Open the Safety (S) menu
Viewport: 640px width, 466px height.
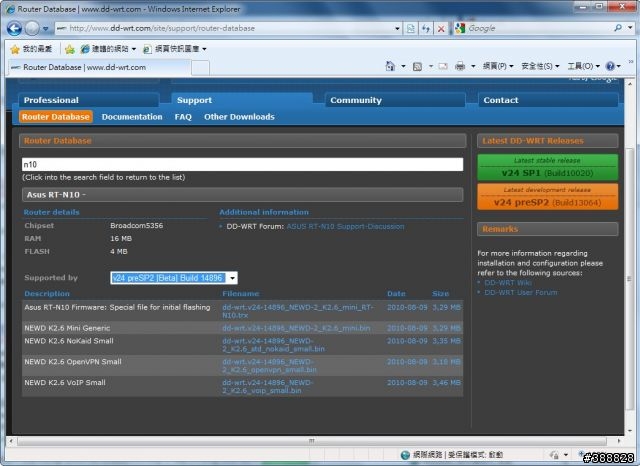tap(540, 66)
